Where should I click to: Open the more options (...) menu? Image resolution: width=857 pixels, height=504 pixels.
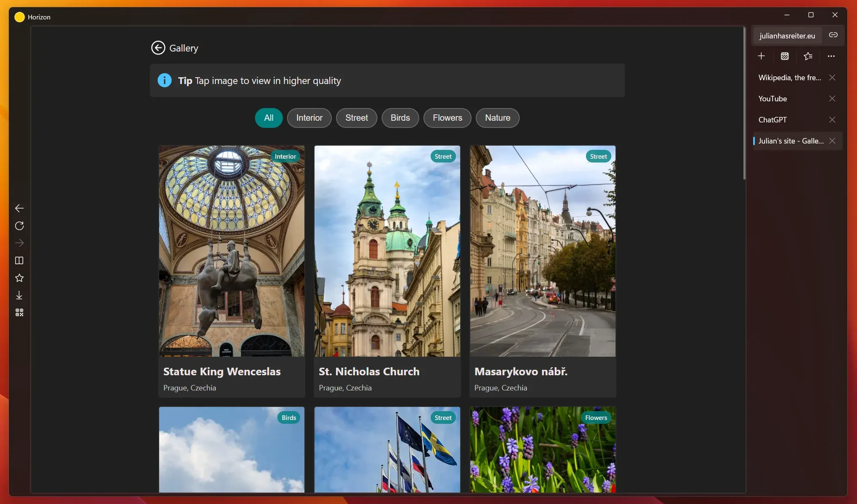coord(831,56)
